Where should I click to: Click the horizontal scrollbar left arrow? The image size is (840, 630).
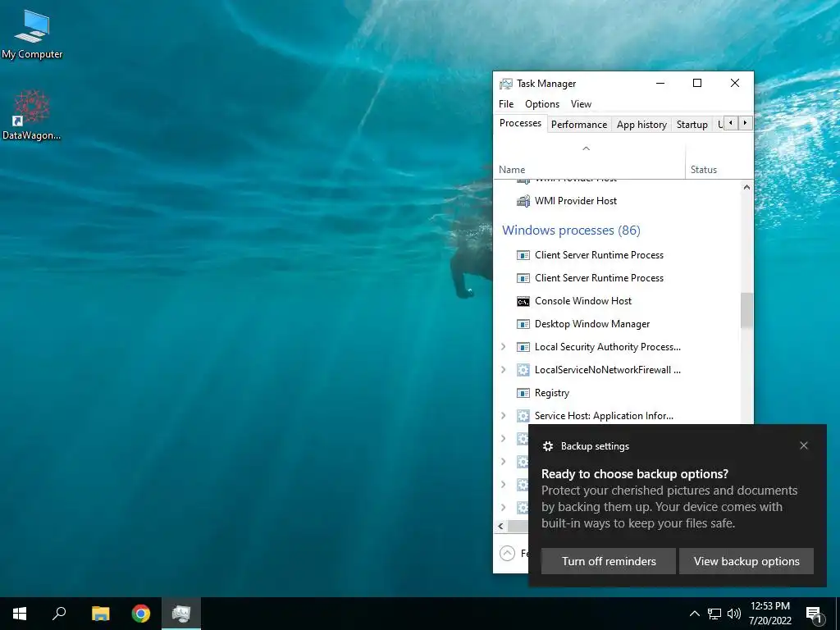pos(500,526)
